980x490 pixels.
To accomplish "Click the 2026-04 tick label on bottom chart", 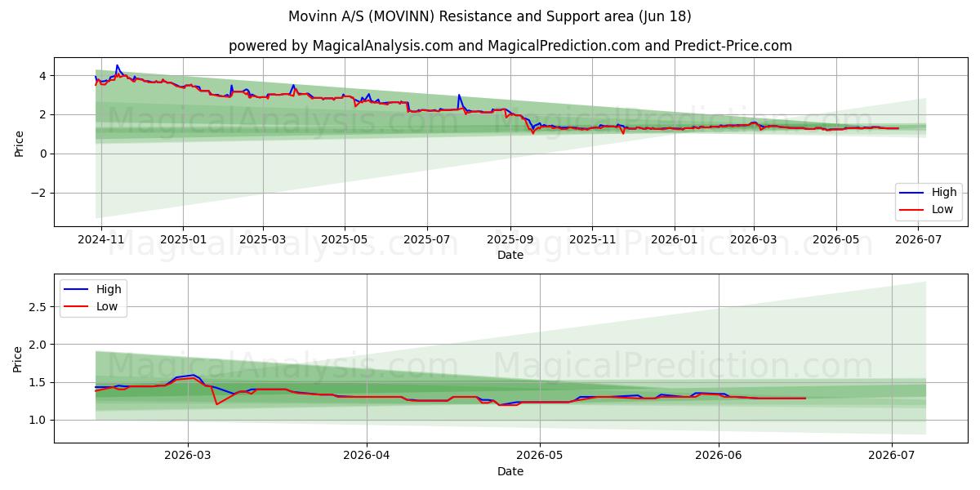I will click(366, 457).
